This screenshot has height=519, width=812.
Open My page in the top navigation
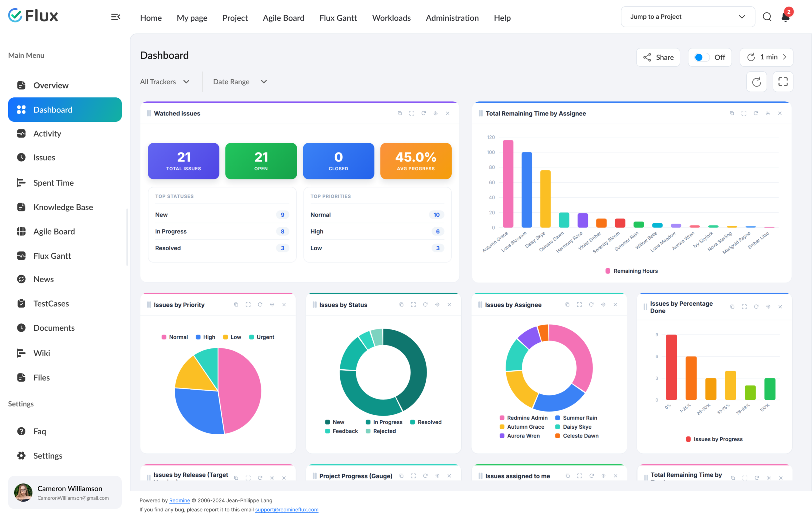pos(192,18)
